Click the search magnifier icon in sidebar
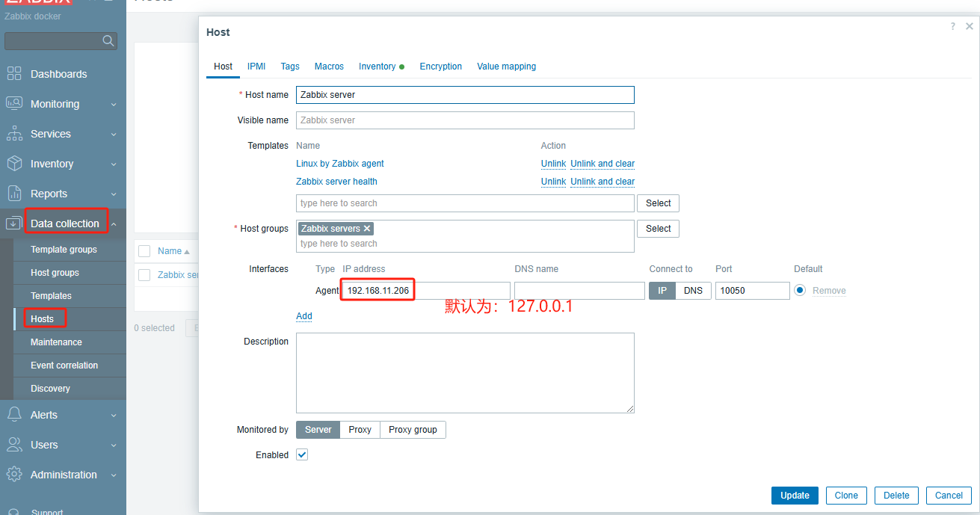 click(x=108, y=40)
